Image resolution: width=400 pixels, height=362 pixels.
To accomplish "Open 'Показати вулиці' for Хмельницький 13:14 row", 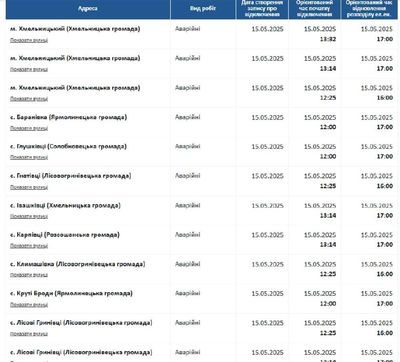I will [x=29, y=69].
